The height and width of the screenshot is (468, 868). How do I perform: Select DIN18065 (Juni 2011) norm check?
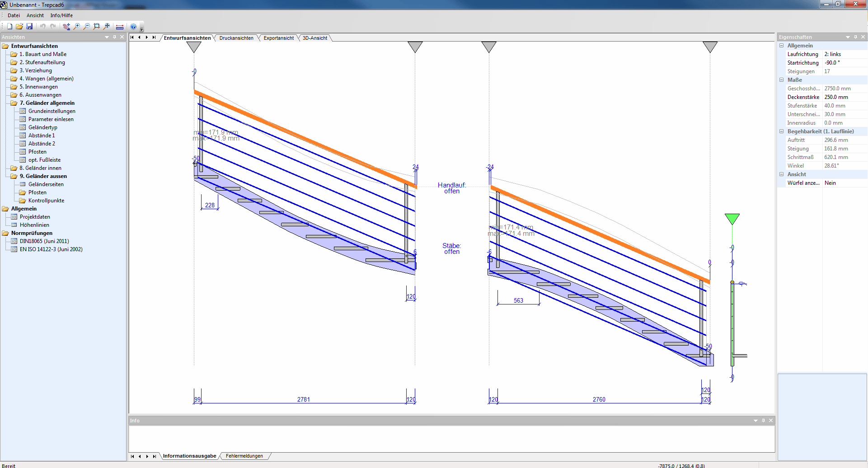44,241
